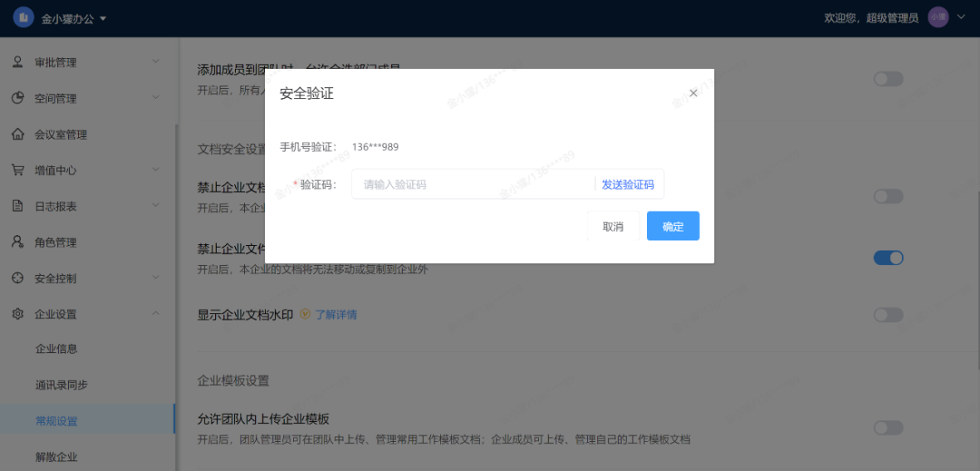The width and height of the screenshot is (980, 471).
Task: Click the 安全控制 shield icon
Action: pyautogui.click(x=17, y=278)
